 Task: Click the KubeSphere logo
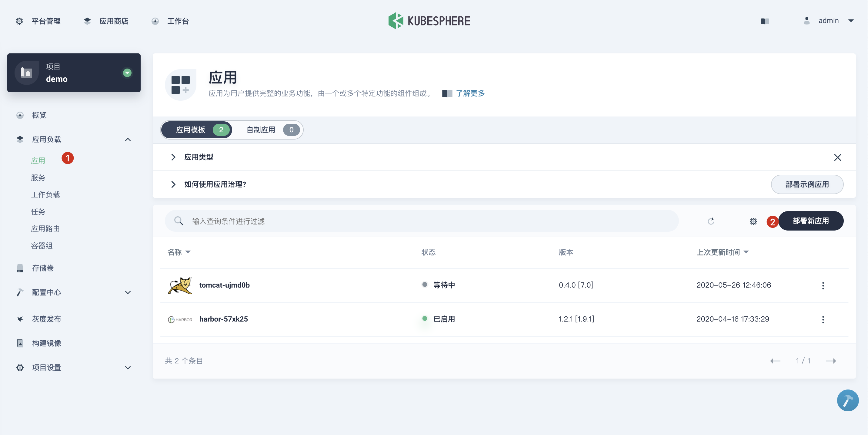point(429,21)
